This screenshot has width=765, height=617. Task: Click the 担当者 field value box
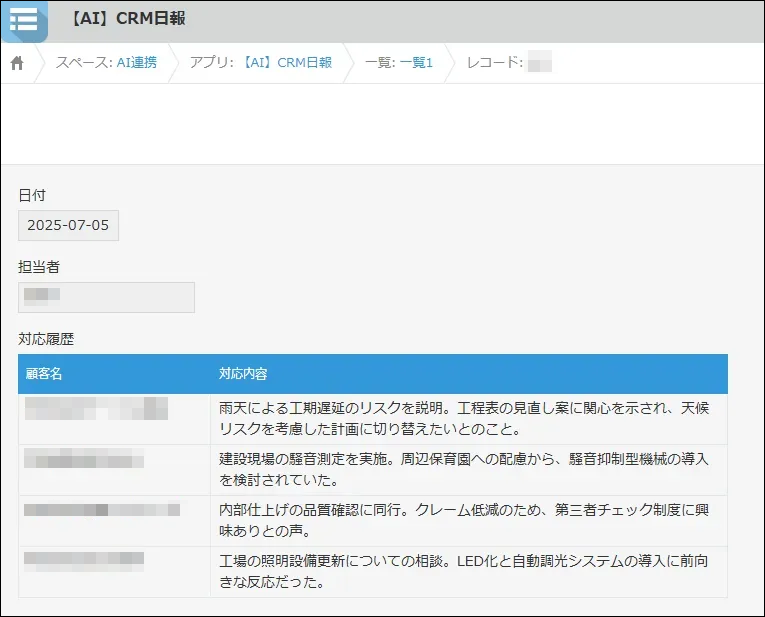(x=106, y=297)
